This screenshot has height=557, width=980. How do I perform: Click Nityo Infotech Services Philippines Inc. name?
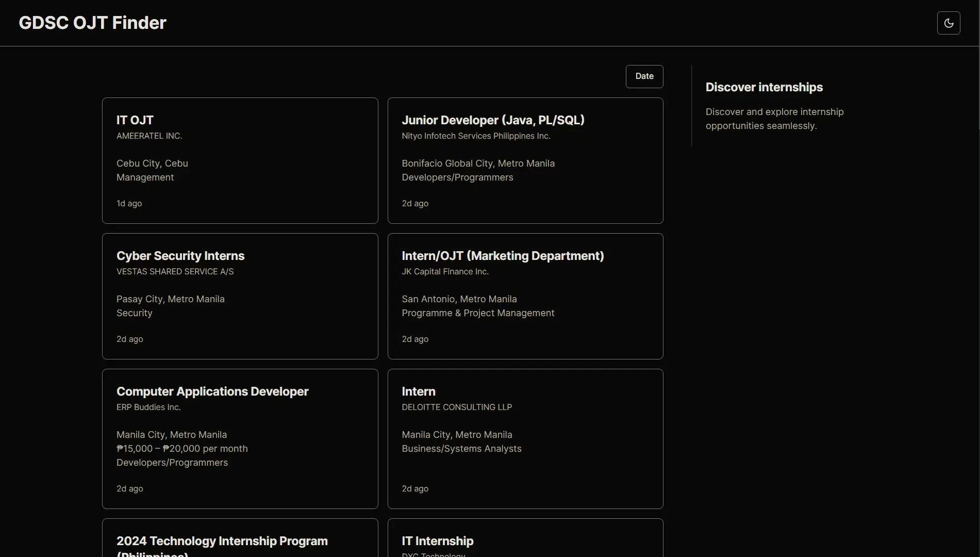476,136
